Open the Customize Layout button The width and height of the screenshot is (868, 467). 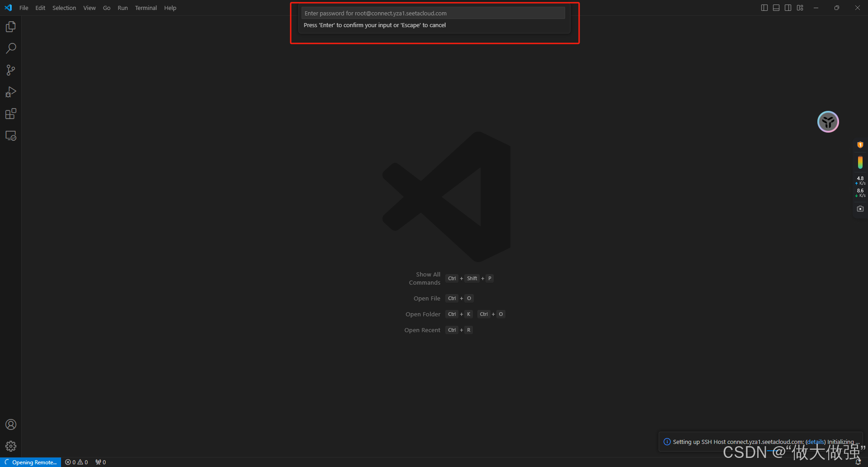800,8
